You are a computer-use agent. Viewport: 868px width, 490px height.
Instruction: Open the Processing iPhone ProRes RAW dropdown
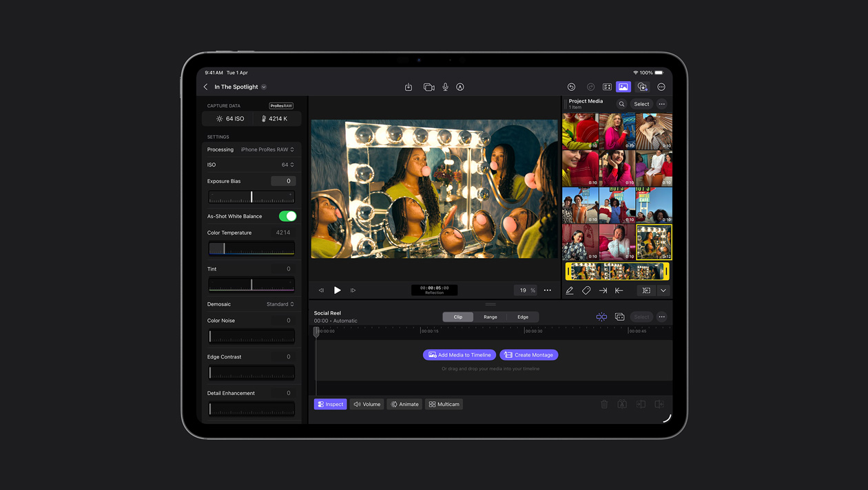(x=267, y=149)
